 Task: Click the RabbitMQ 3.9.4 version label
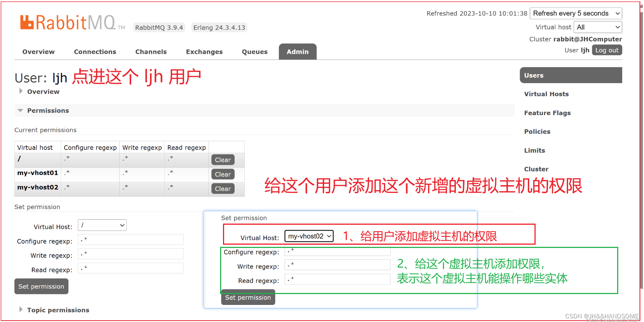pos(159,28)
